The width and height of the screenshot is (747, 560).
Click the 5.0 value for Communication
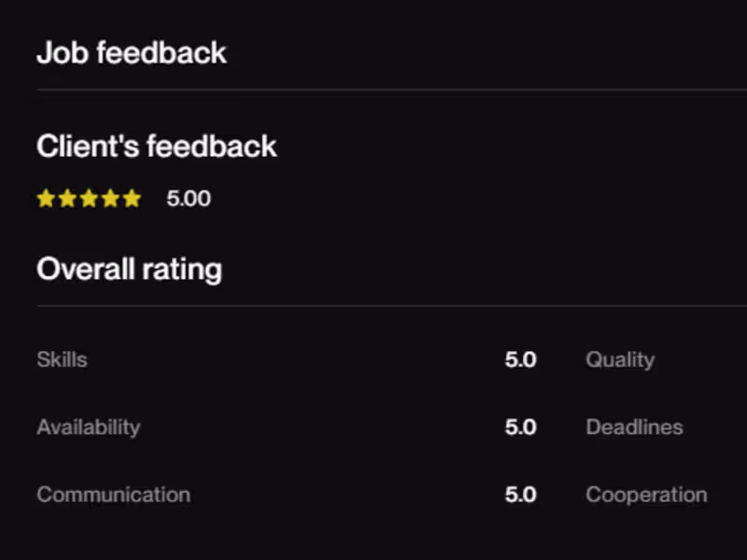pos(520,495)
